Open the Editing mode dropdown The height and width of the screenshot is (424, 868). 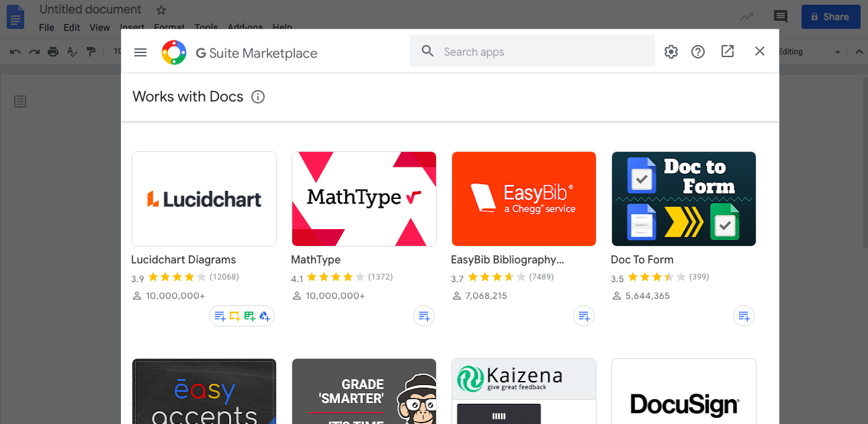click(810, 52)
